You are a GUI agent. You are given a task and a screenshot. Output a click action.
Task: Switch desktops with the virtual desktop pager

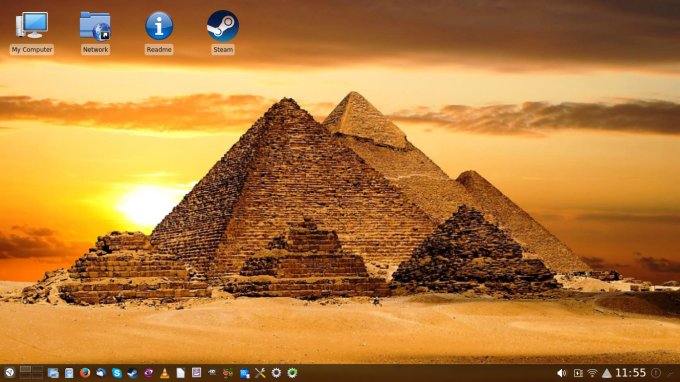pyautogui.click(x=31, y=372)
